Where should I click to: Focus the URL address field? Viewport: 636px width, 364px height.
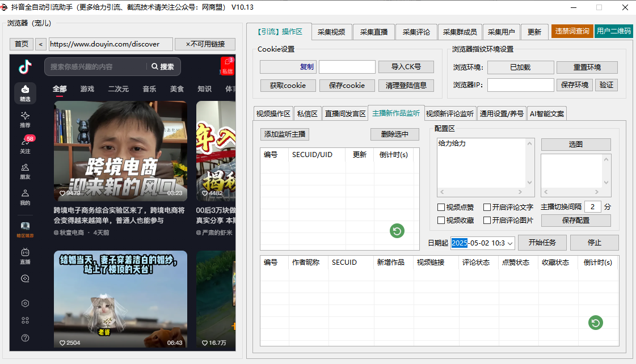click(x=111, y=44)
